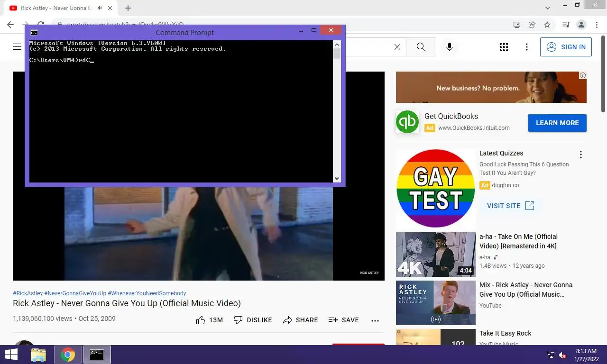Click the VISIT SITE link
This screenshot has height=364, width=607.
pyautogui.click(x=510, y=206)
